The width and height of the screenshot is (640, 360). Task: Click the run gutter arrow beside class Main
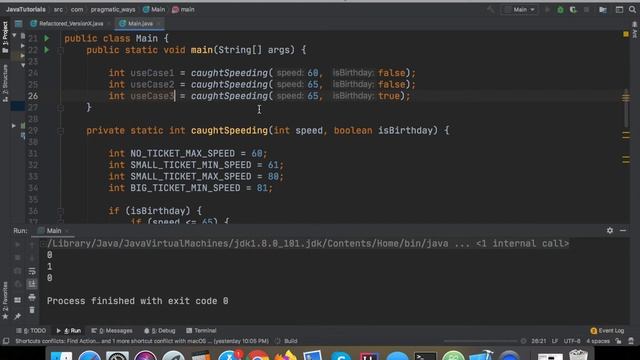tap(47, 38)
